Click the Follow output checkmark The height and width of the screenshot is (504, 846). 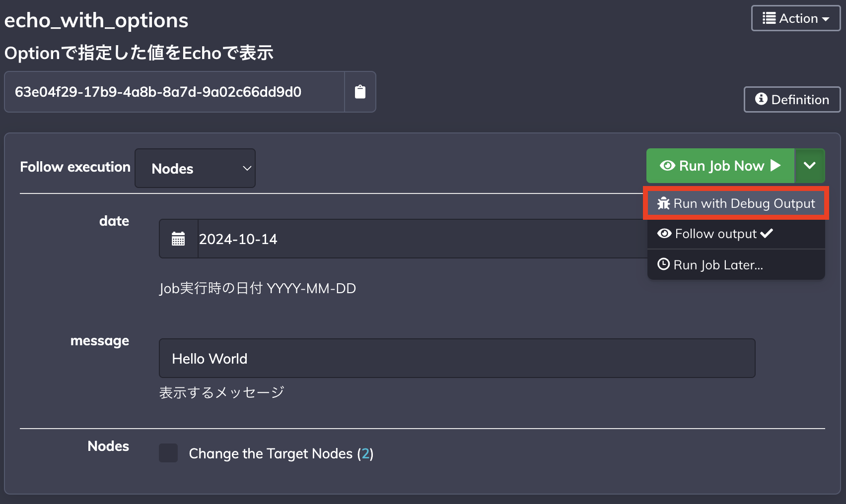[x=767, y=233]
